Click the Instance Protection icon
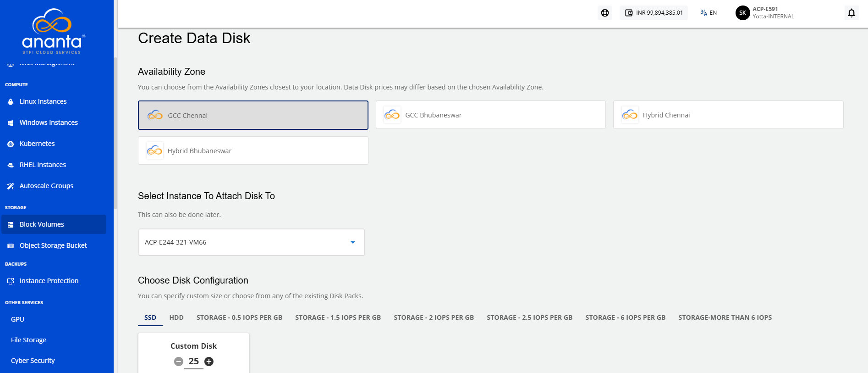The height and width of the screenshot is (373, 868). pos(11,281)
